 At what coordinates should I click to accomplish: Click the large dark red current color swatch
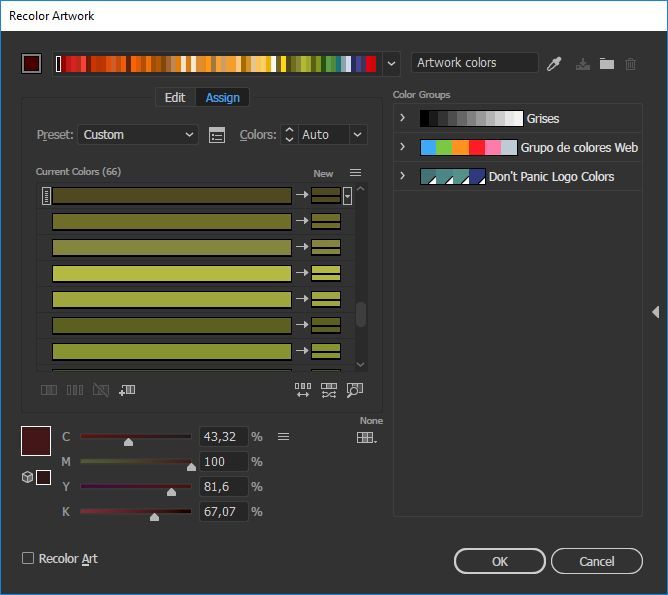click(x=36, y=441)
